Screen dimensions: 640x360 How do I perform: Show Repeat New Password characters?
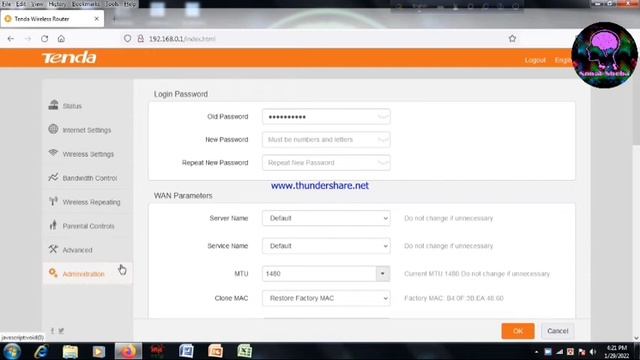coord(382,162)
